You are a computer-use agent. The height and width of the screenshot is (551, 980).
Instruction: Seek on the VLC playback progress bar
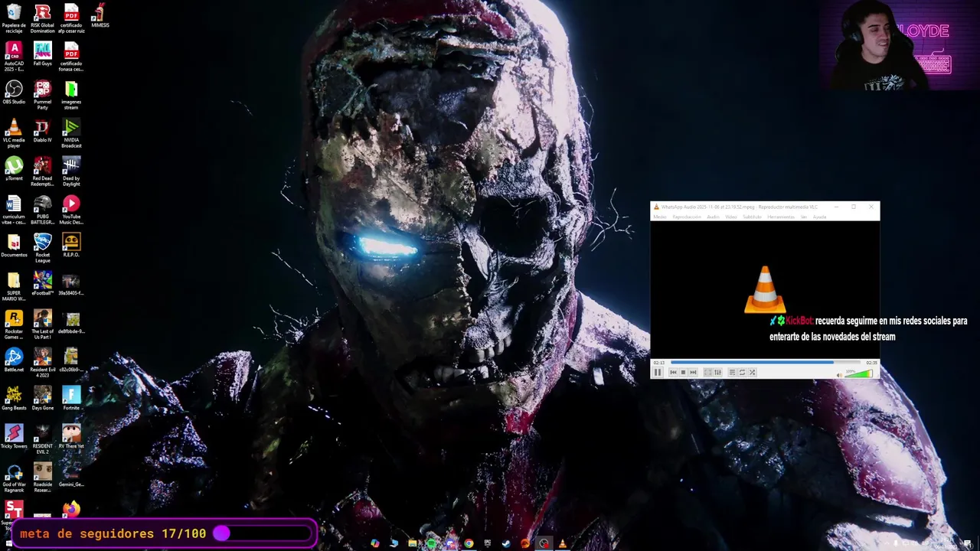click(x=765, y=362)
